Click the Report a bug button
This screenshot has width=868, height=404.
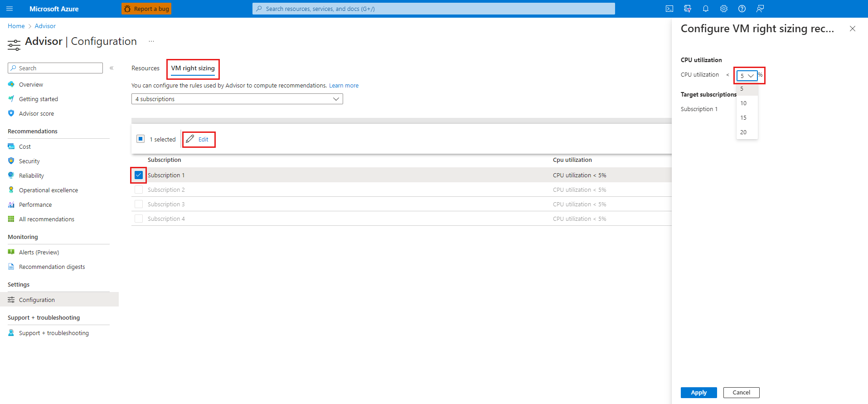(146, 9)
